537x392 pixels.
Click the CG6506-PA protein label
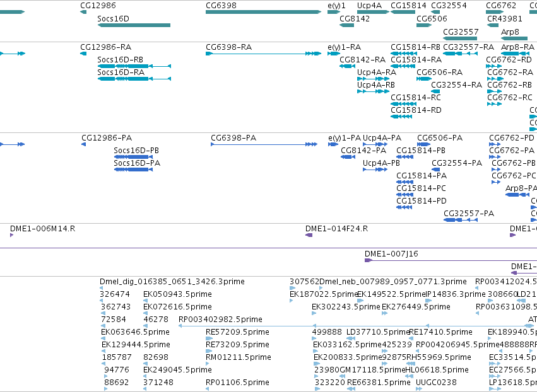[440, 138]
